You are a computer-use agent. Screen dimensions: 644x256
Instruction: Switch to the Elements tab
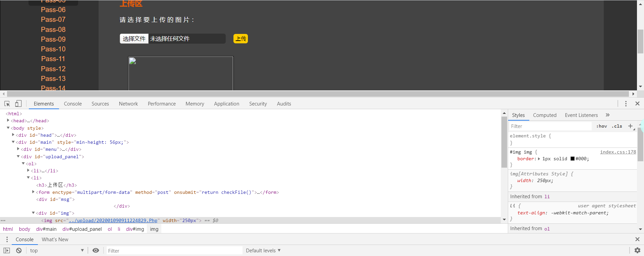tap(44, 104)
